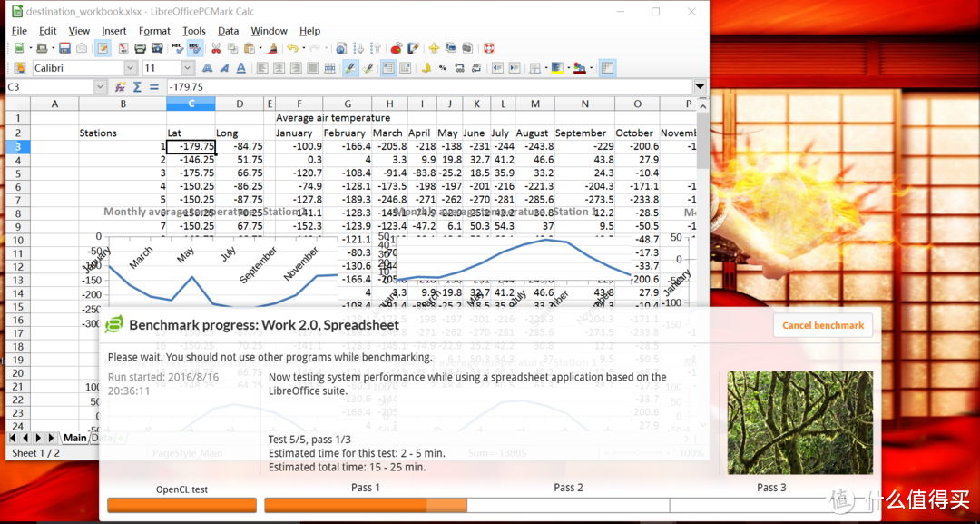This screenshot has height=524, width=980.
Task: Toggle Italic formatting
Action: (224, 68)
